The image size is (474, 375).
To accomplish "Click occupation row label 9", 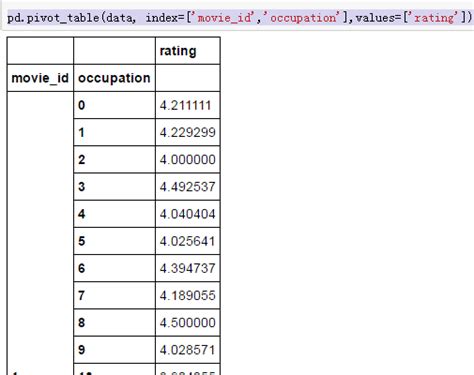I will (x=82, y=350).
